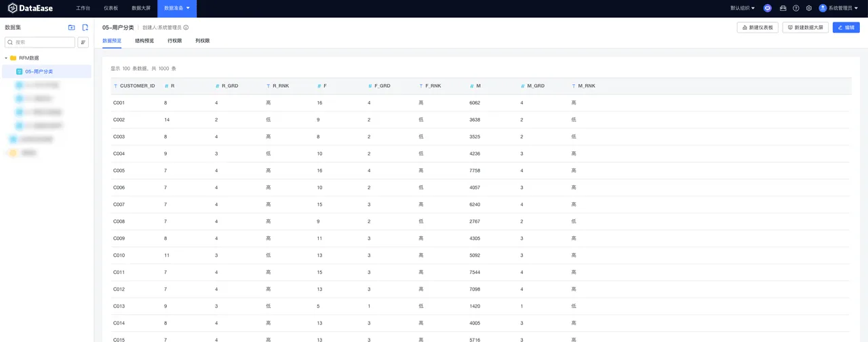Open the toolbox icon in top bar
The image size is (868, 342).
click(x=783, y=8)
